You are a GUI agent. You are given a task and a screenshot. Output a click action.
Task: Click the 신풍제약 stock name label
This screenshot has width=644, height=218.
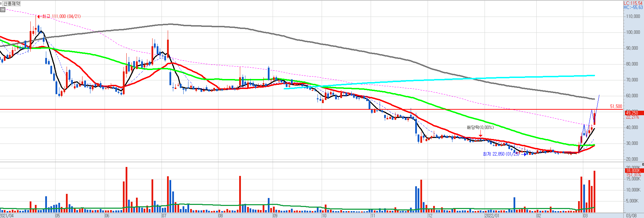tap(12, 3)
